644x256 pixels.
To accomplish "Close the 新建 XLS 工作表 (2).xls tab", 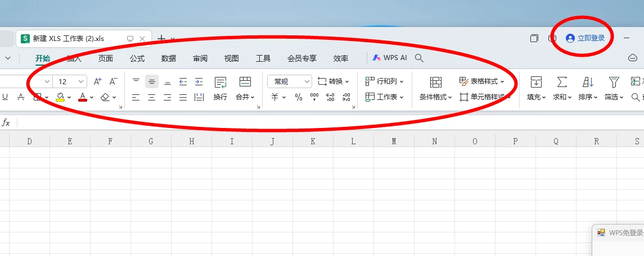I will pyautogui.click(x=142, y=39).
